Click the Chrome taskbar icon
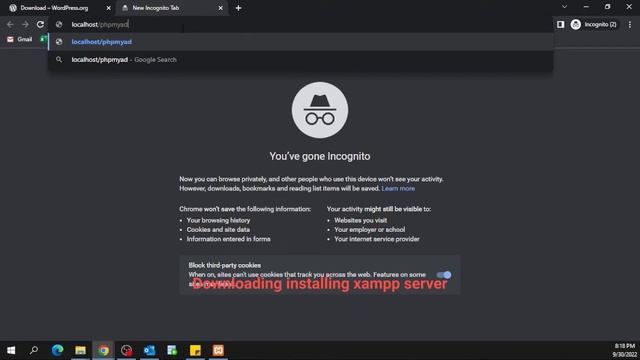The width and height of the screenshot is (640, 360). click(x=103, y=350)
